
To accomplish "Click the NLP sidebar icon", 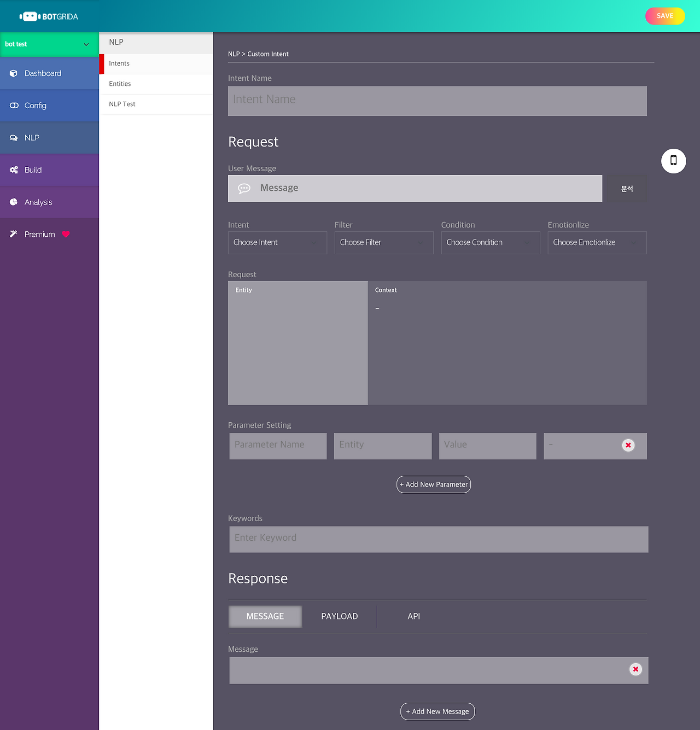I will [13, 137].
